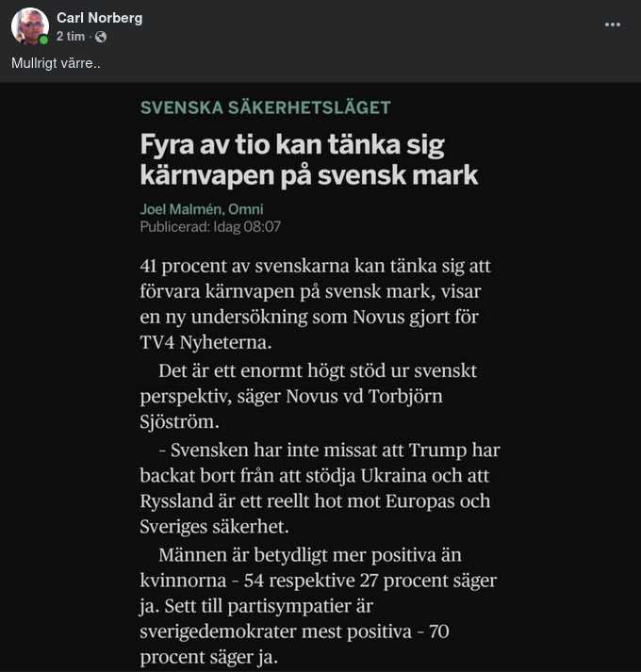Click the paragraph starting 'Männen är betydligt'
The height and width of the screenshot is (672, 641).
(x=317, y=605)
